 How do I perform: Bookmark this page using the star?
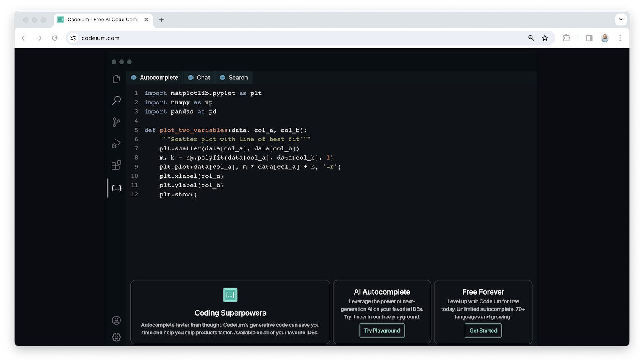pyautogui.click(x=545, y=38)
